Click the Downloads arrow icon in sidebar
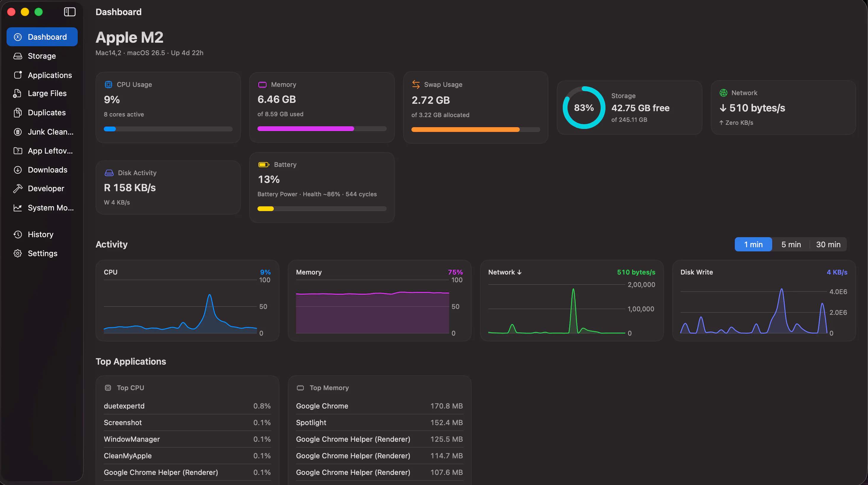The height and width of the screenshot is (485, 868). click(x=18, y=170)
